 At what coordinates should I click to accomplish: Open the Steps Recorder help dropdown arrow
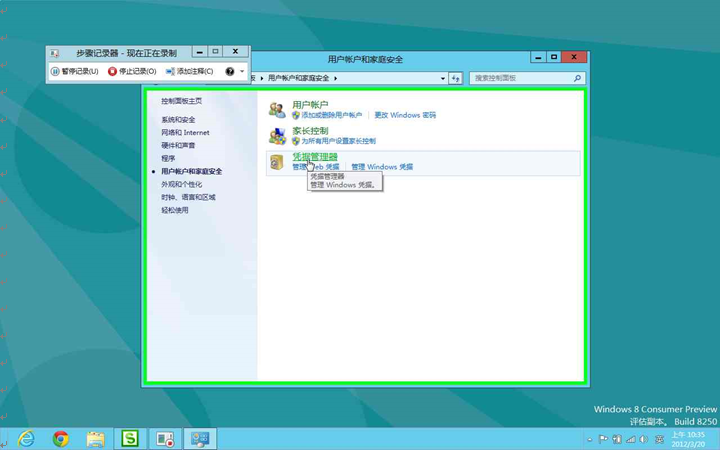click(241, 72)
